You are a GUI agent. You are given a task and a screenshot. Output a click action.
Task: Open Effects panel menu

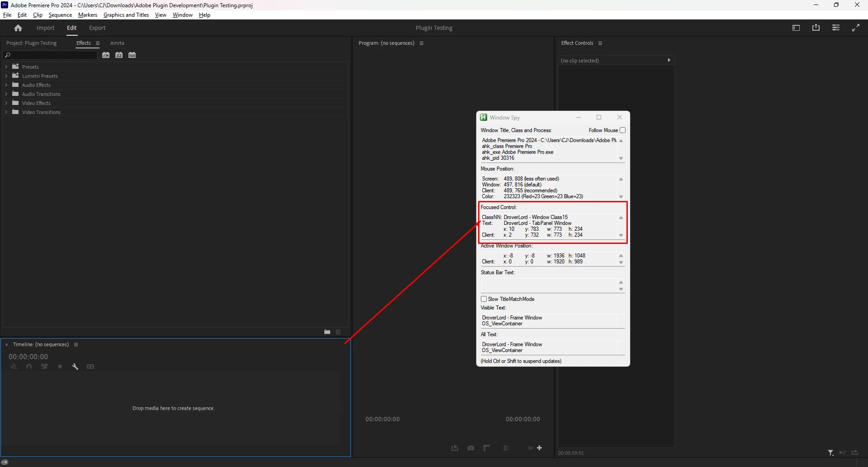click(x=98, y=43)
